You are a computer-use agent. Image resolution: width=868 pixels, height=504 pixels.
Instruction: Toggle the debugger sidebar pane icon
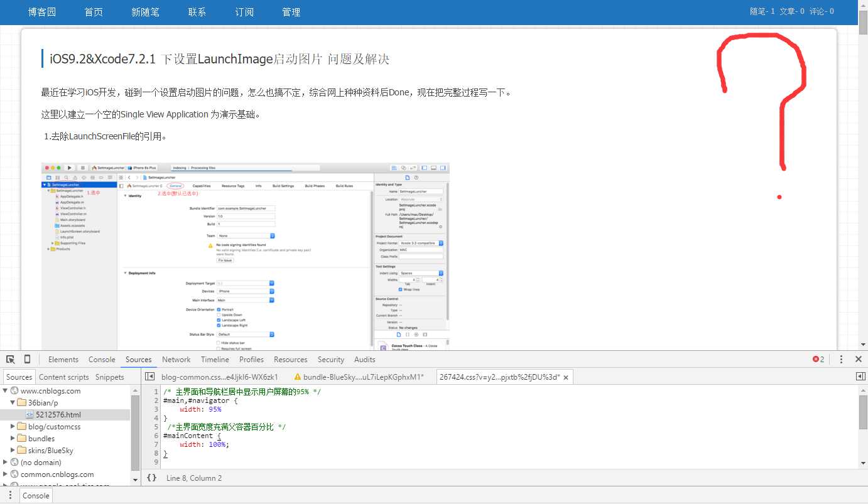860,377
